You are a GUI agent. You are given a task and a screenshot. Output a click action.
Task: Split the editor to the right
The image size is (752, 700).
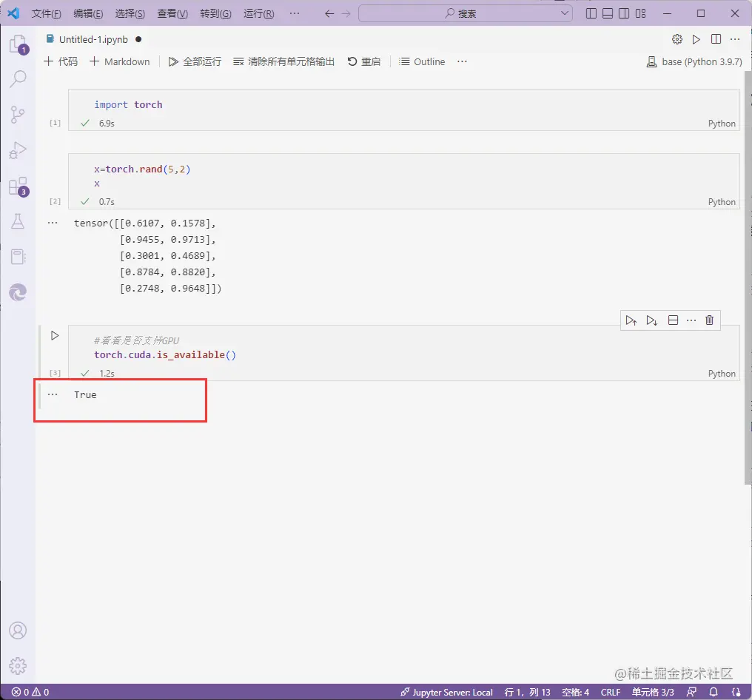[716, 39]
